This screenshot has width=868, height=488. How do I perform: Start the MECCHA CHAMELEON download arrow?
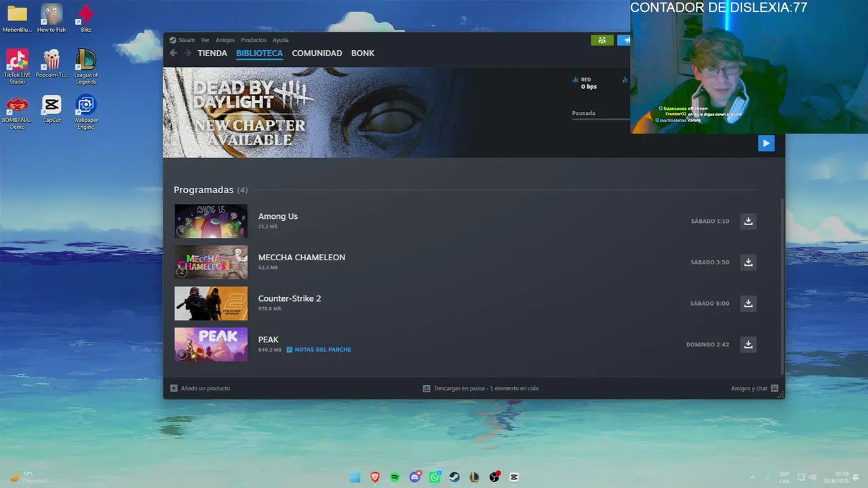click(x=748, y=262)
